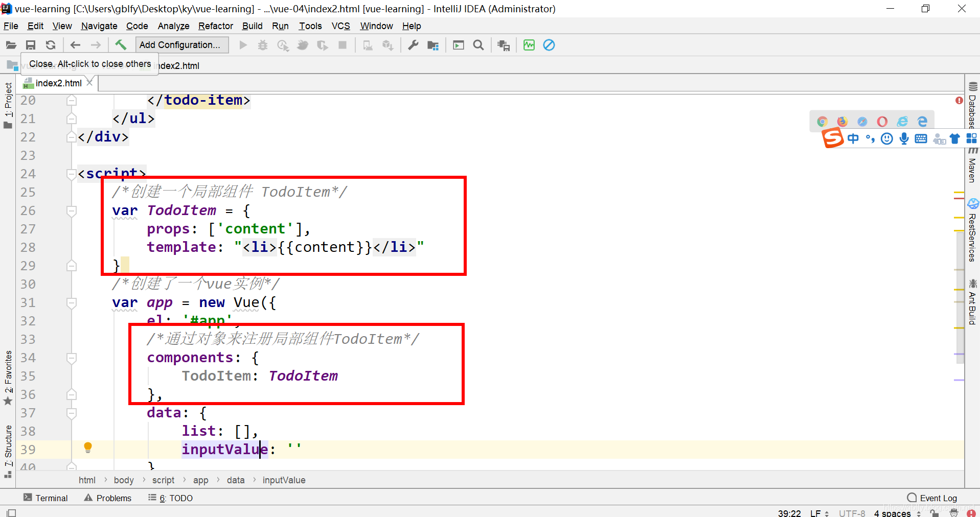The height and width of the screenshot is (517, 980).
Task: Click Add Configuration button
Action: click(x=181, y=45)
